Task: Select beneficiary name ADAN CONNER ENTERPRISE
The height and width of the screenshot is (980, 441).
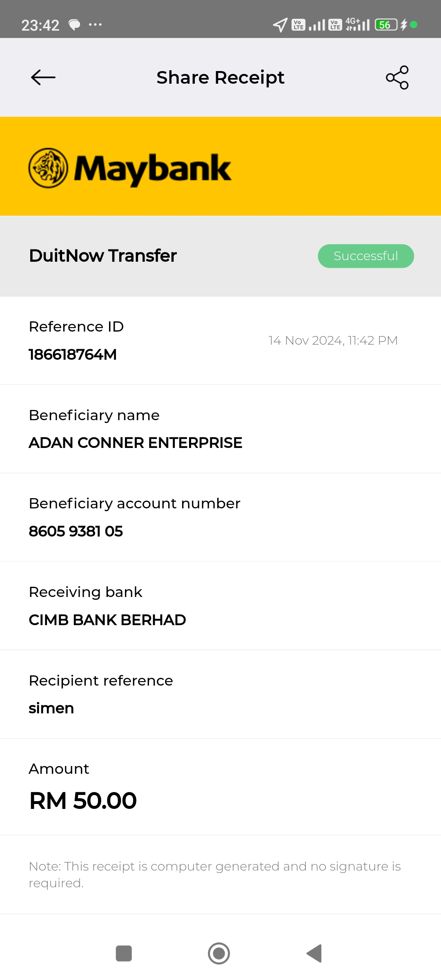Action: (136, 443)
